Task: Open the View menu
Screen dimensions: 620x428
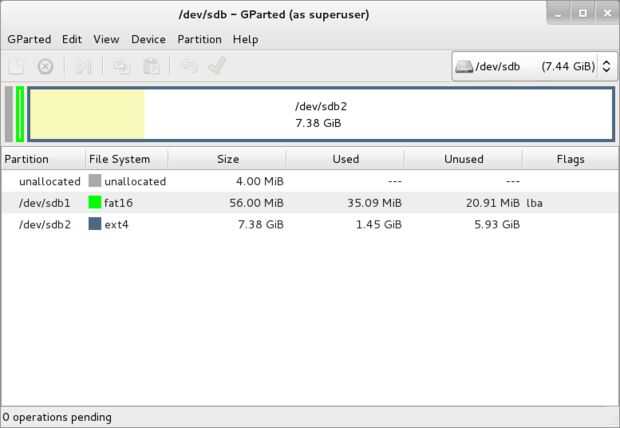Action: point(106,40)
